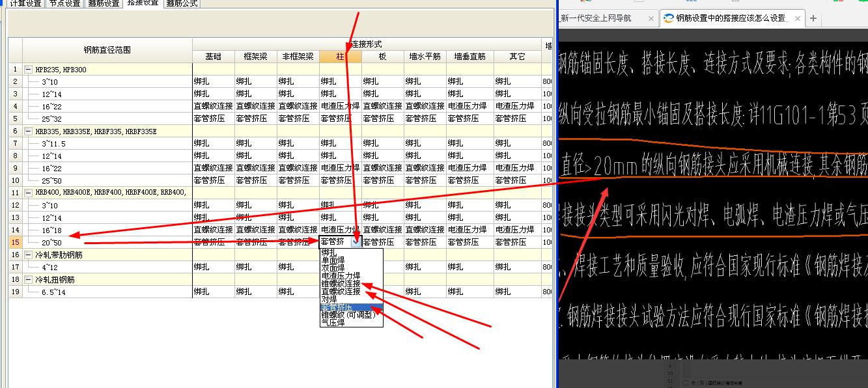This screenshot has width=868, height=388.
Task: Click the highlighted 柱 column header
Action: [x=341, y=57]
